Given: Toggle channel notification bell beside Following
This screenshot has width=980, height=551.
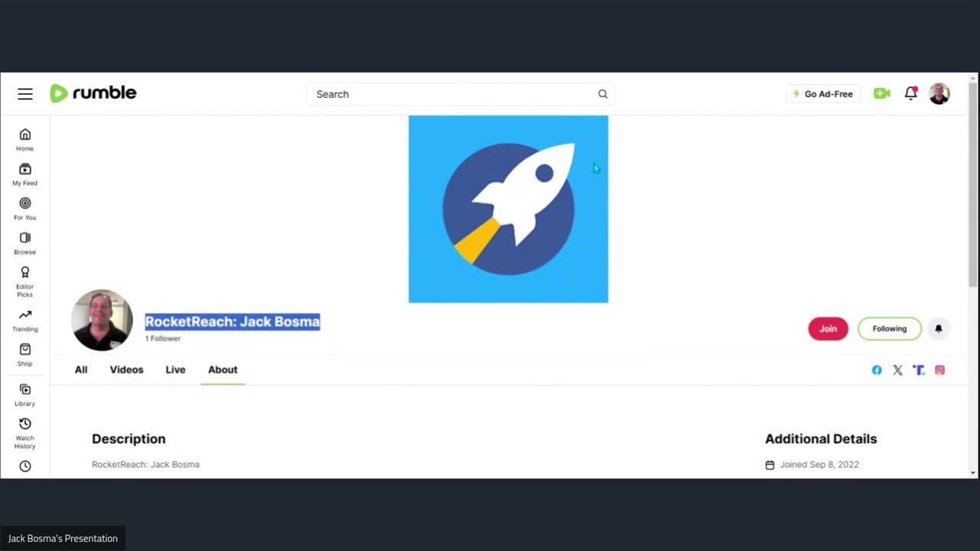Looking at the screenshot, I should tap(939, 329).
